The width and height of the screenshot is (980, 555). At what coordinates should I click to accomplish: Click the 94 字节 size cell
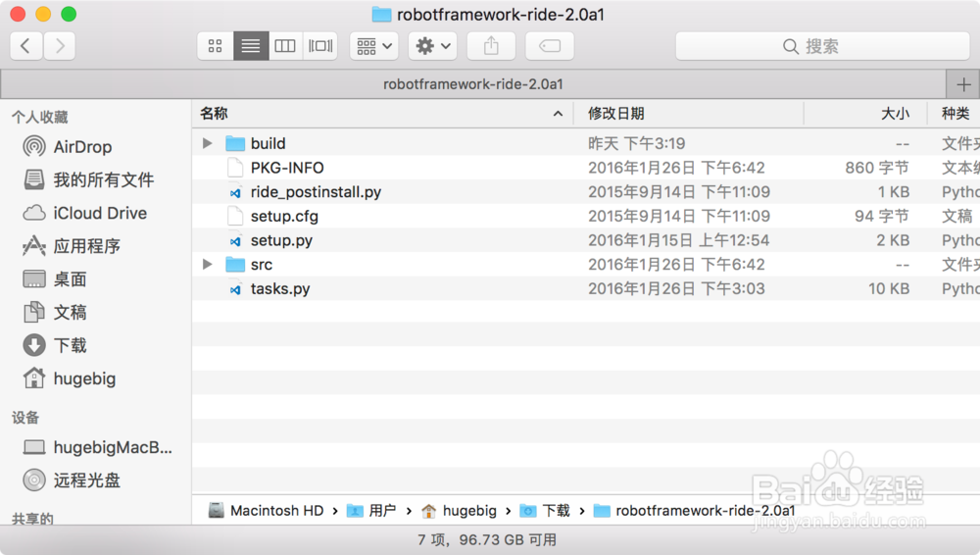tap(882, 216)
